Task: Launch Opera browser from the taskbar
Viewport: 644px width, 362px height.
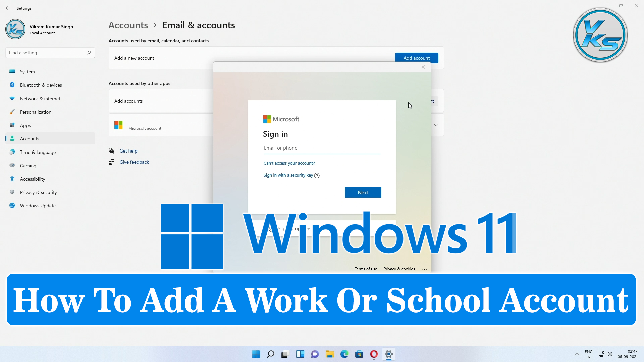Action: [374, 354]
